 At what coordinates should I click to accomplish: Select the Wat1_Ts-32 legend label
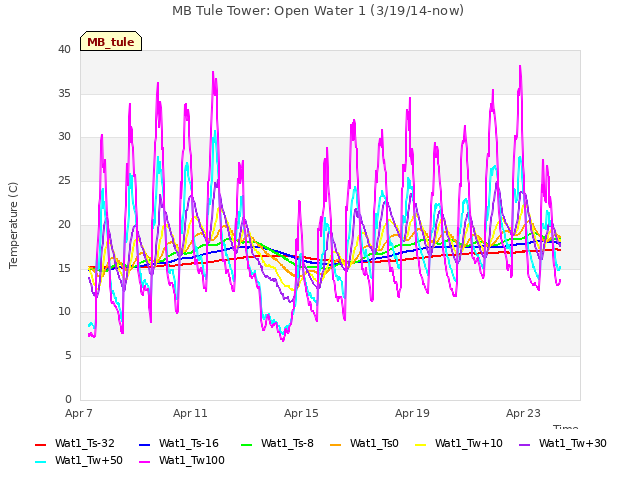click(85, 444)
